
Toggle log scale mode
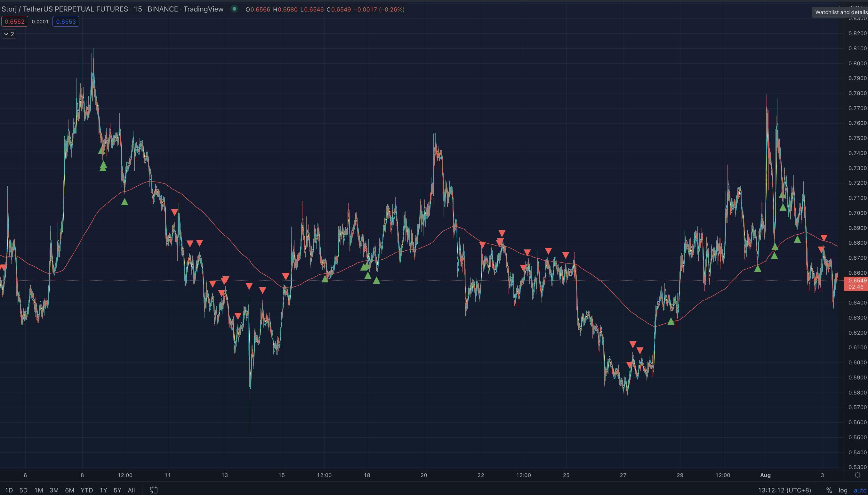pos(843,490)
